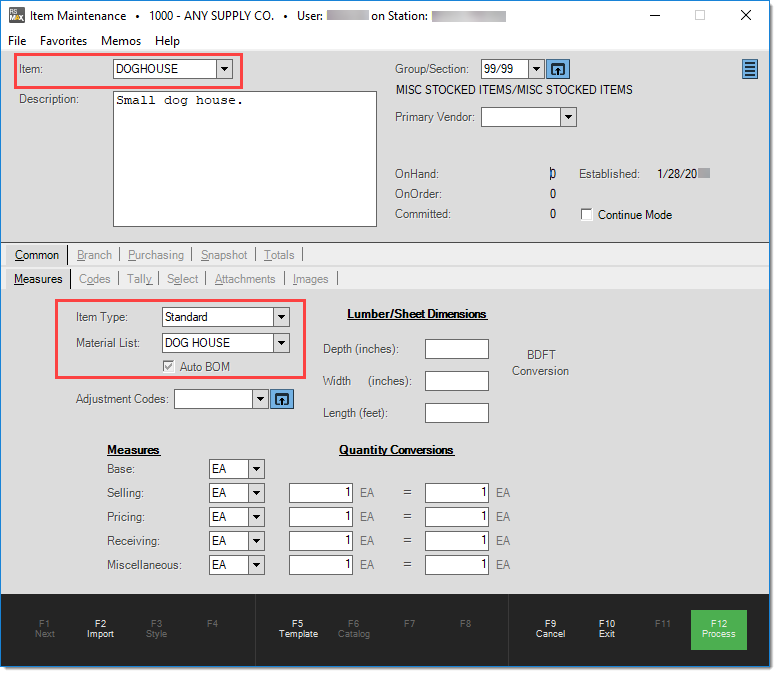The image size is (777, 674).
Task: Toggle the Auto BOM checkbox
Action: 169,368
